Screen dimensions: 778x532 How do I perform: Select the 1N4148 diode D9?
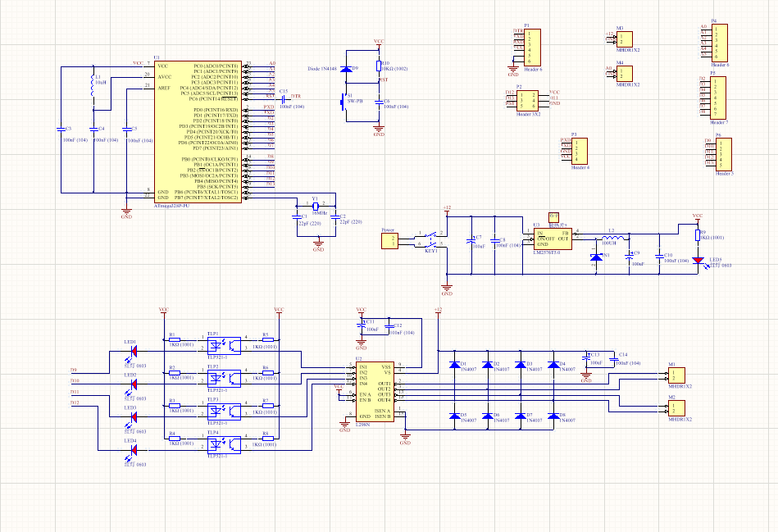click(346, 69)
